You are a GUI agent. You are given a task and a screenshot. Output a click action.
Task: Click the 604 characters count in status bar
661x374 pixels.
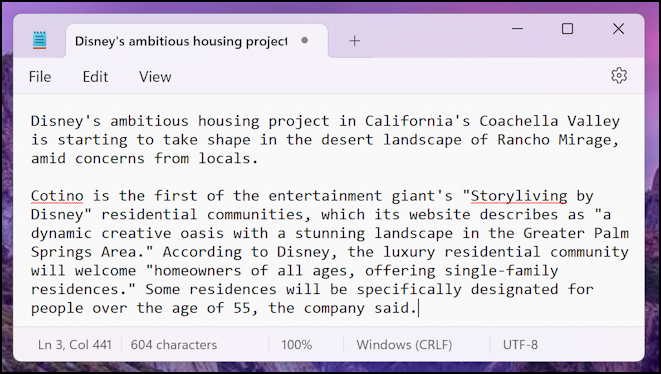174,345
